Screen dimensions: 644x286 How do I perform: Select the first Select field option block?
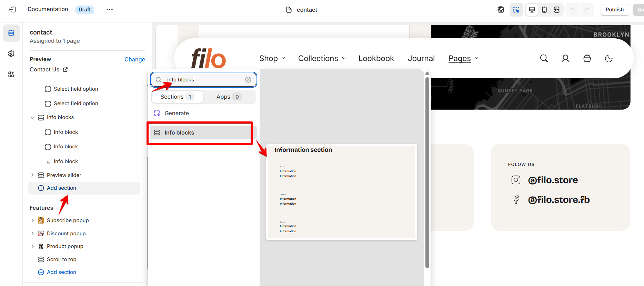(76, 89)
